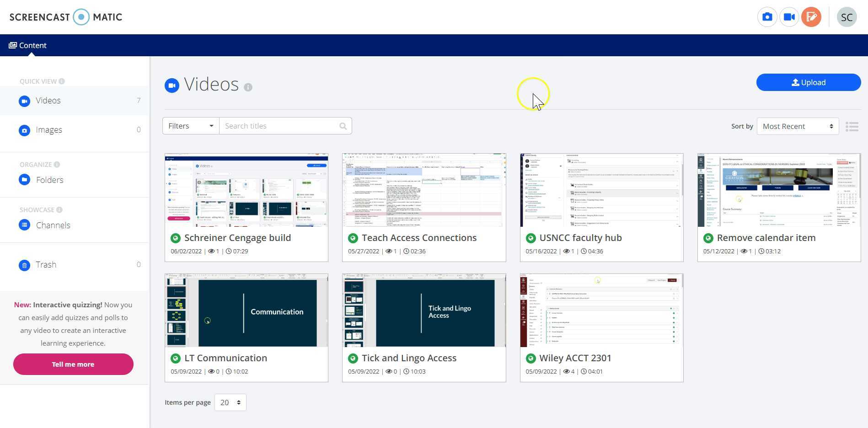Click the Screencast-O-Matic logo

click(66, 17)
